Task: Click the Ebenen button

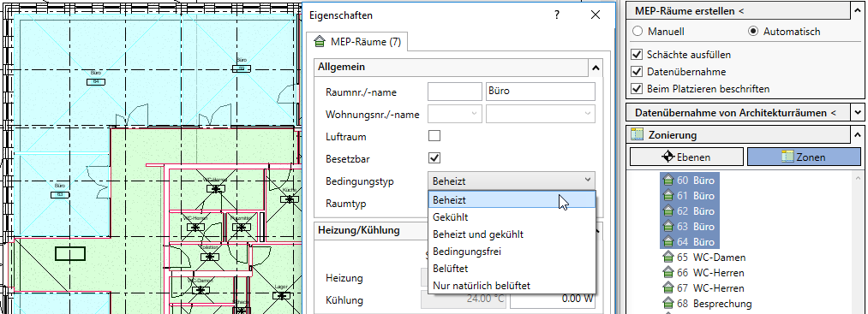Action: (686, 157)
